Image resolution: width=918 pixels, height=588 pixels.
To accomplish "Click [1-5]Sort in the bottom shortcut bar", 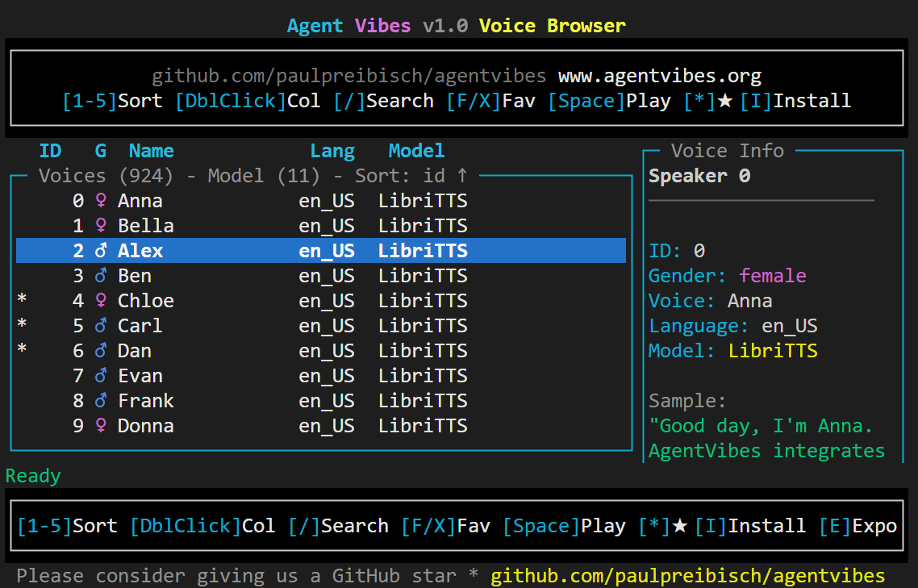I will pyautogui.click(x=67, y=526).
